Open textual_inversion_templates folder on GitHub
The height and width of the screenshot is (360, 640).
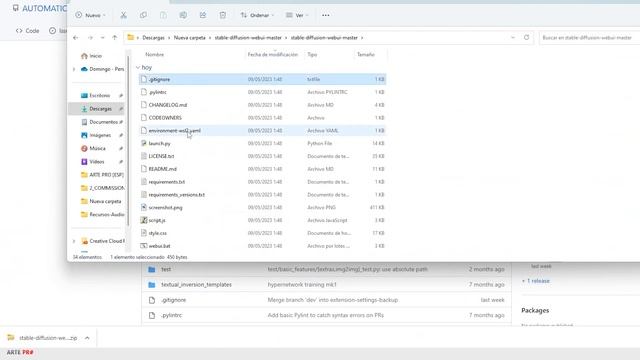[x=196, y=284]
